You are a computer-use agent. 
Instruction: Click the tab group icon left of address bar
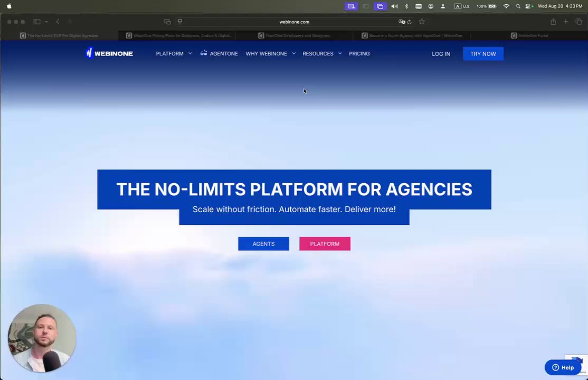pyautogui.click(x=167, y=22)
